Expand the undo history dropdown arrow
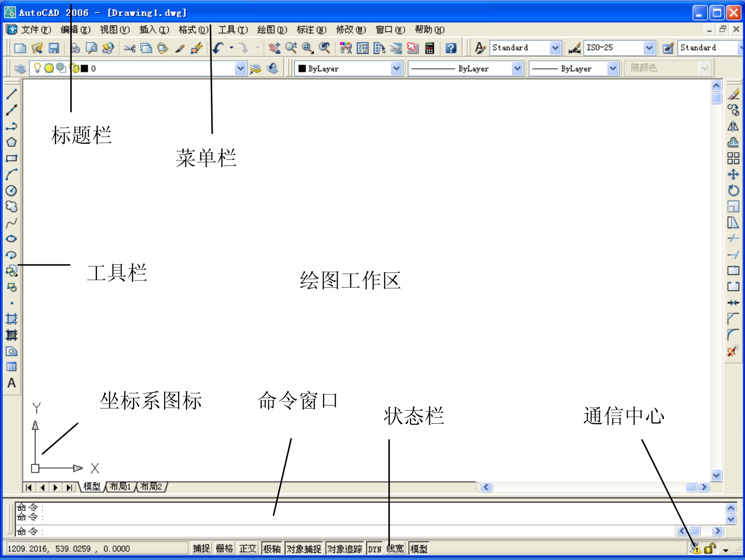Screen dimensions: 745x560 232,48
